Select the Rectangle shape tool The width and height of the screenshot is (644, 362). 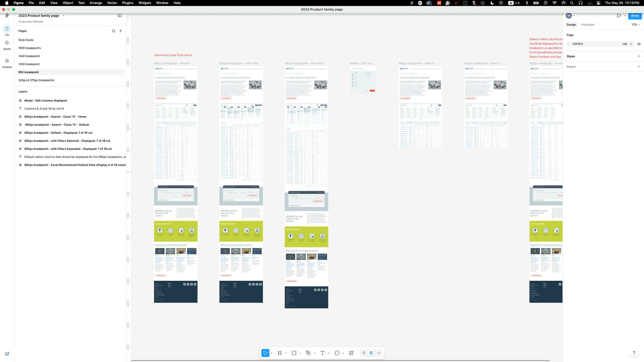294,353
